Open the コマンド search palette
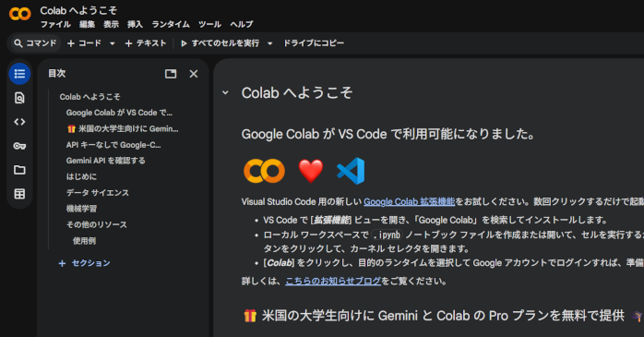Image resolution: width=644 pixels, height=337 pixels. tap(35, 43)
